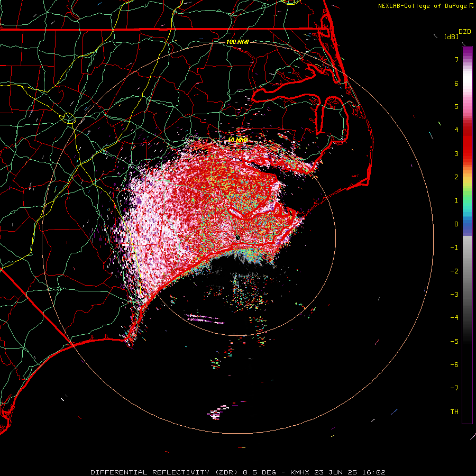This screenshot has width=476, height=476.
Task: Click the DZD color scale heading
Action: [x=464, y=32]
